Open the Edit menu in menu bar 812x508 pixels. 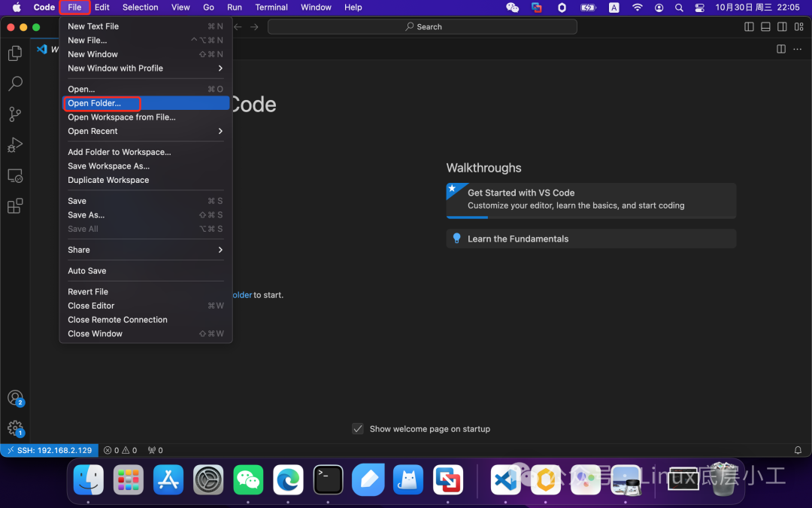pyautogui.click(x=102, y=8)
